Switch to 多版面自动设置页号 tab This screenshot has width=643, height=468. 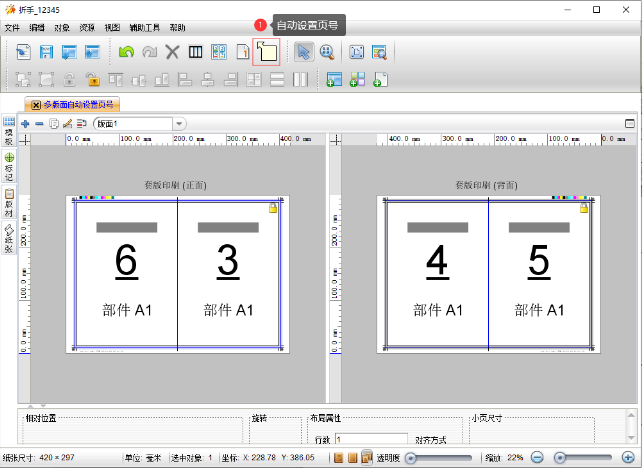[x=75, y=103]
